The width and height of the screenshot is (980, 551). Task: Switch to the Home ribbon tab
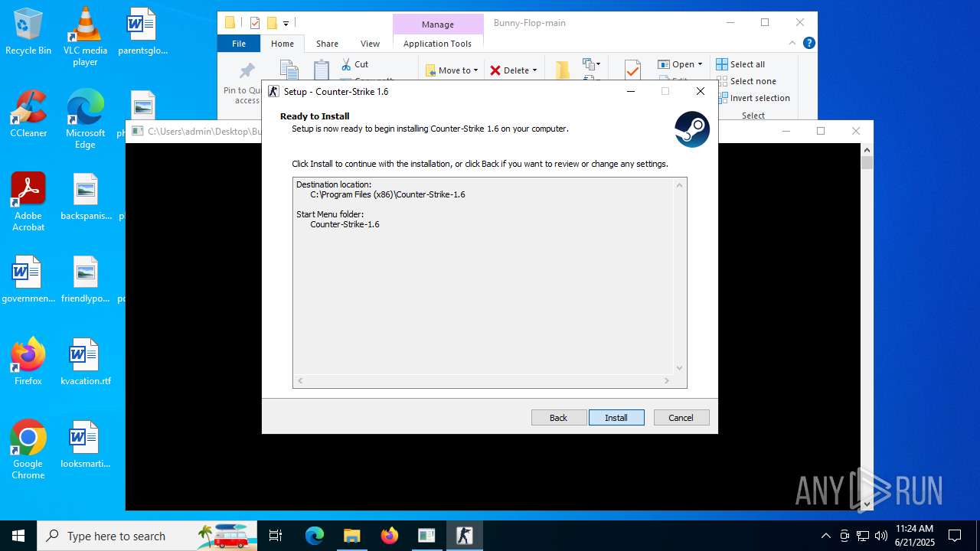[x=283, y=44]
